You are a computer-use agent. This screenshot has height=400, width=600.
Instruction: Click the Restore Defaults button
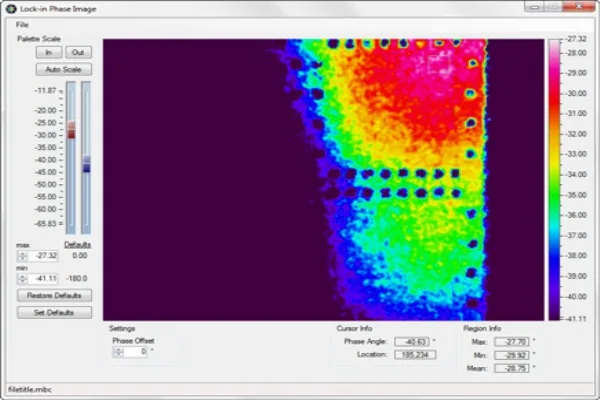click(x=54, y=295)
